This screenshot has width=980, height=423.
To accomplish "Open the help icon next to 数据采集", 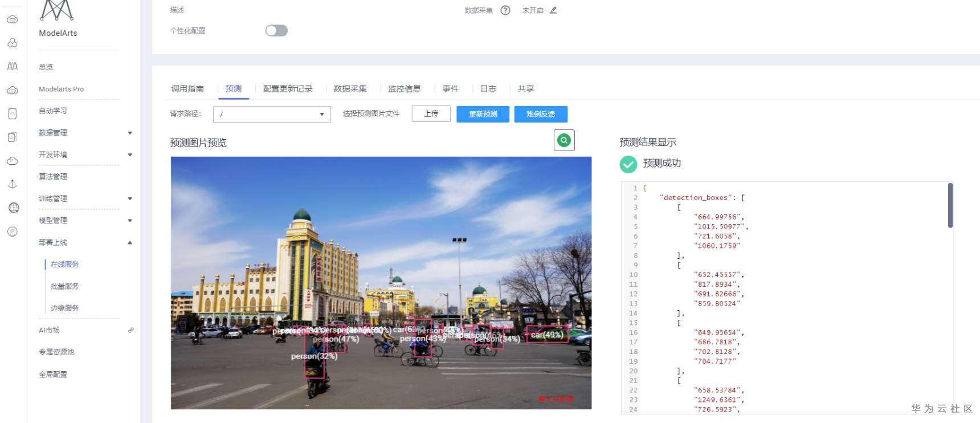I will click(x=505, y=10).
